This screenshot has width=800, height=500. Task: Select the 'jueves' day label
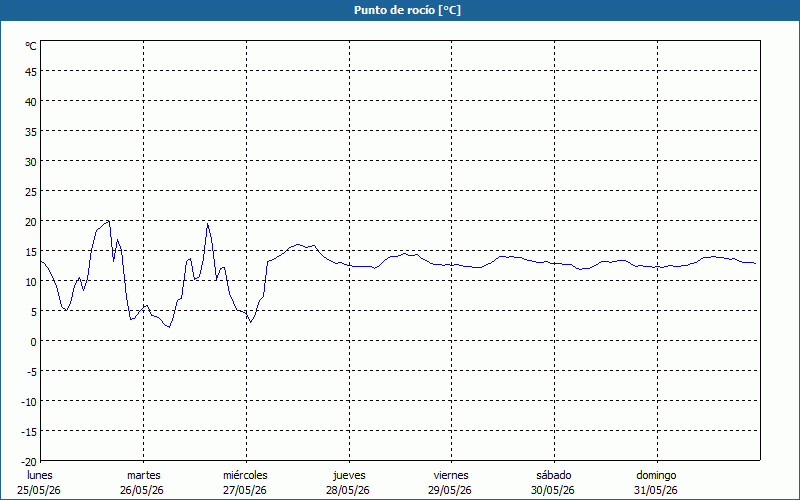[x=349, y=476]
